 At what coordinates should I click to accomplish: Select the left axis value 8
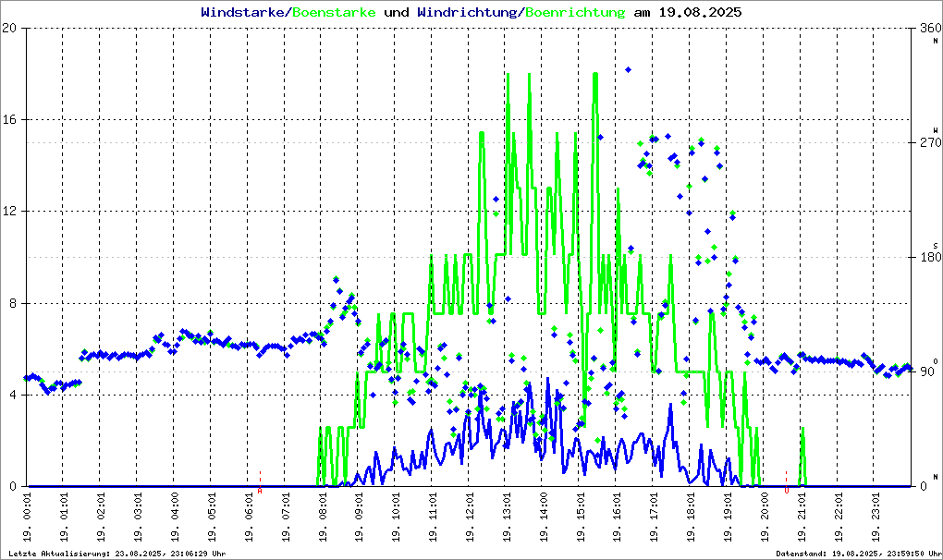tap(13, 303)
